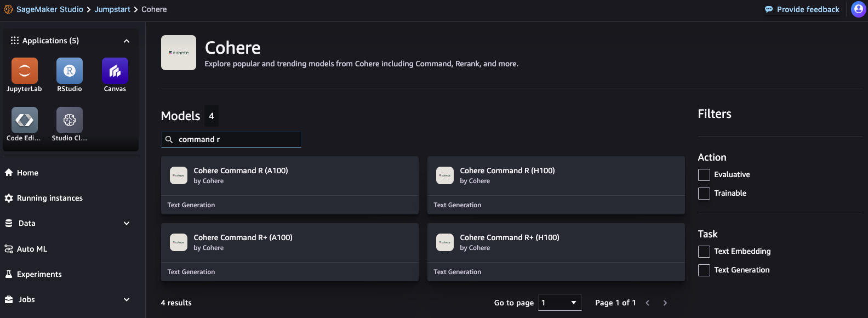Click Cohere Command R (H100) card logo
Screen dimensions: 868x318
(x=445, y=175)
